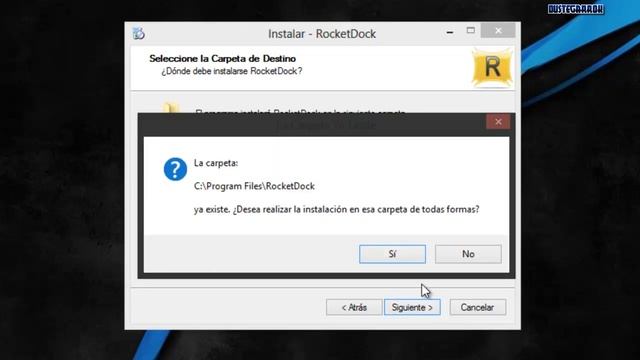Confirm installation with the Sí button

coord(392,254)
